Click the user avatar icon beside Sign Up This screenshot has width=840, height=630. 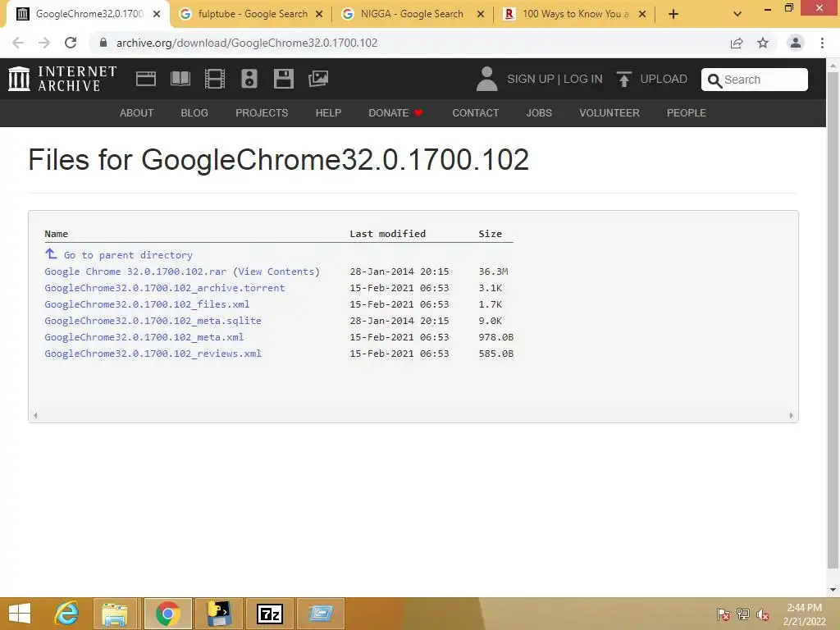pyautogui.click(x=486, y=79)
